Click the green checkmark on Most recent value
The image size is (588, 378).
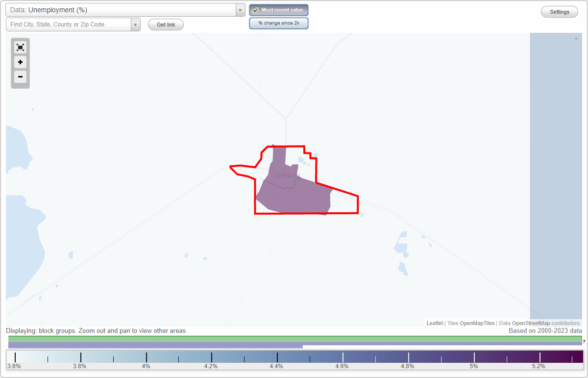[x=256, y=10]
